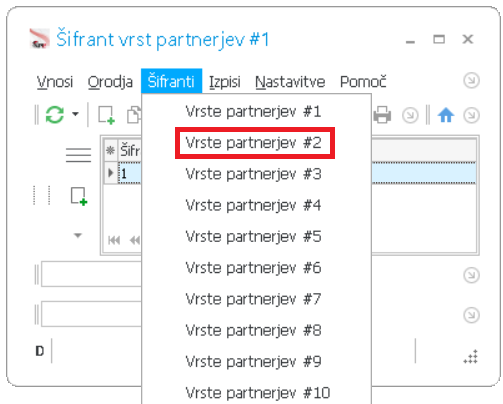Click the hamburger lines icon beside grid
The height and width of the screenshot is (404, 503).
point(78,155)
